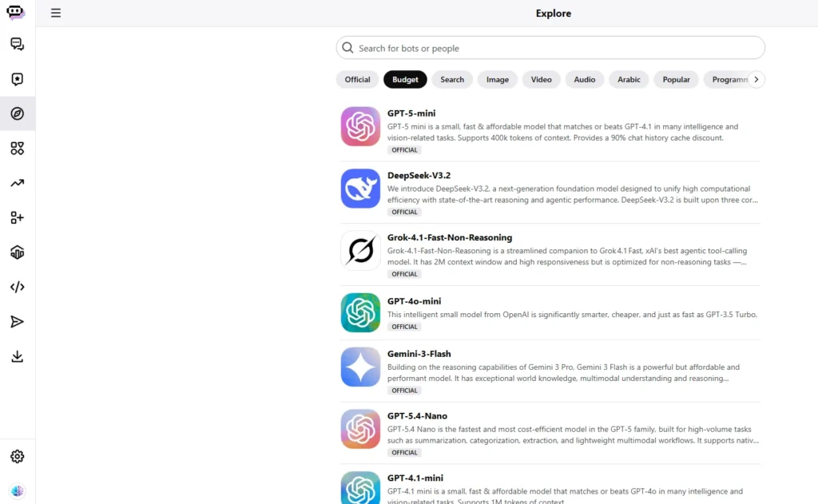The width and height of the screenshot is (818, 504).
Task: Click the DeepSeek-V3.2 whale avatar
Action: [360, 189]
